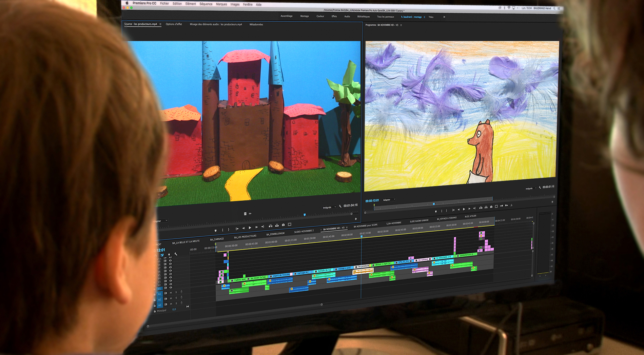Go to In point in Program monitor
The height and width of the screenshot is (355, 644).
pyautogui.click(x=453, y=210)
